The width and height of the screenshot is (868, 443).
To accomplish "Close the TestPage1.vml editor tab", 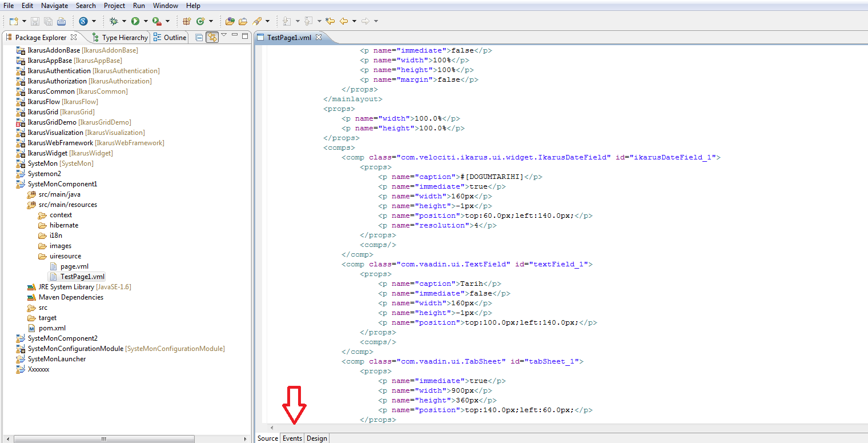I will pyautogui.click(x=319, y=37).
